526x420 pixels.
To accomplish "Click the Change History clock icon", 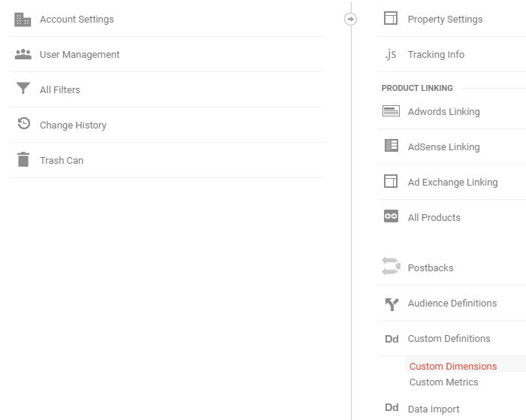I will point(24,123).
